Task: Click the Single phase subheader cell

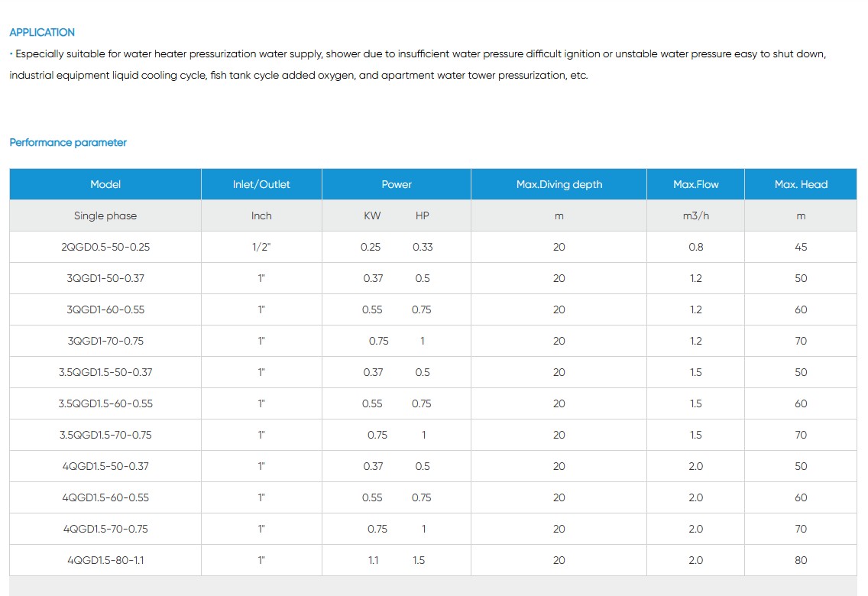Action: pyautogui.click(x=105, y=215)
